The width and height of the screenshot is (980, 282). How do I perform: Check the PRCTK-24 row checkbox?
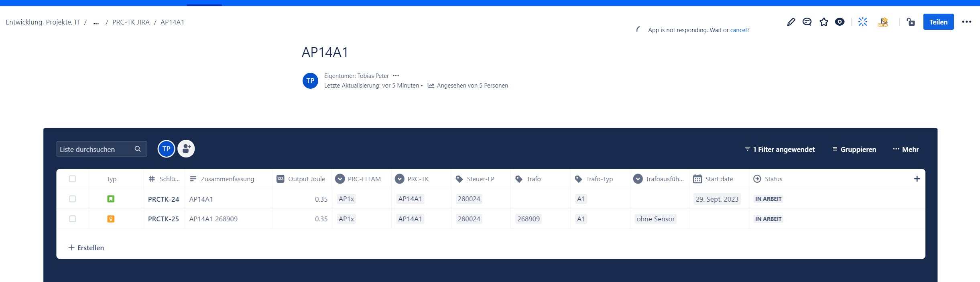(72, 199)
